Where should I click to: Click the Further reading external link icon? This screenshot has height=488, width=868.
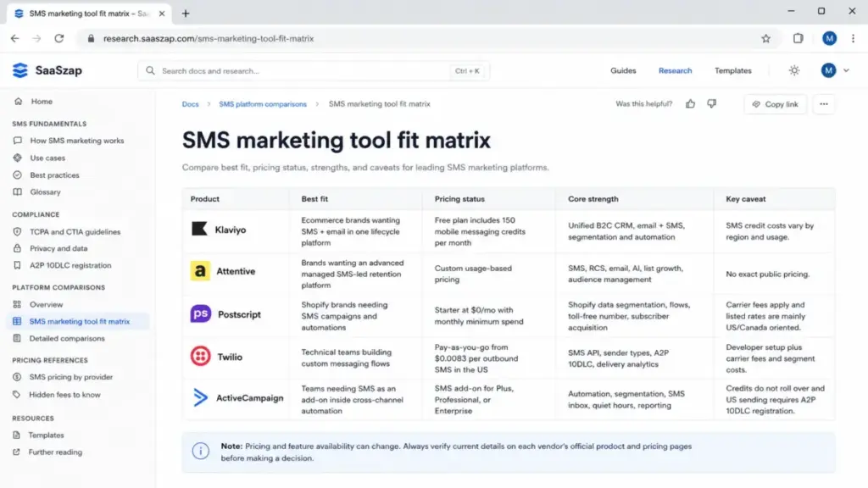(x=17, y=452)
